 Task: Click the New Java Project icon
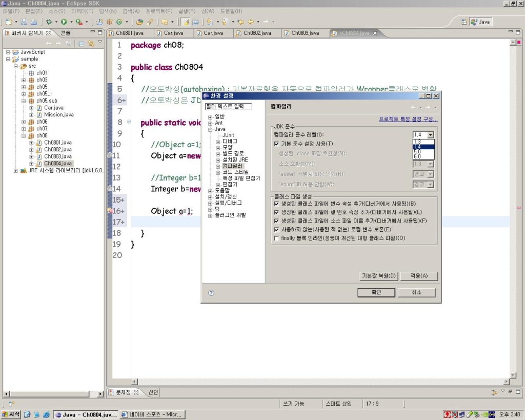pos(100,22)
